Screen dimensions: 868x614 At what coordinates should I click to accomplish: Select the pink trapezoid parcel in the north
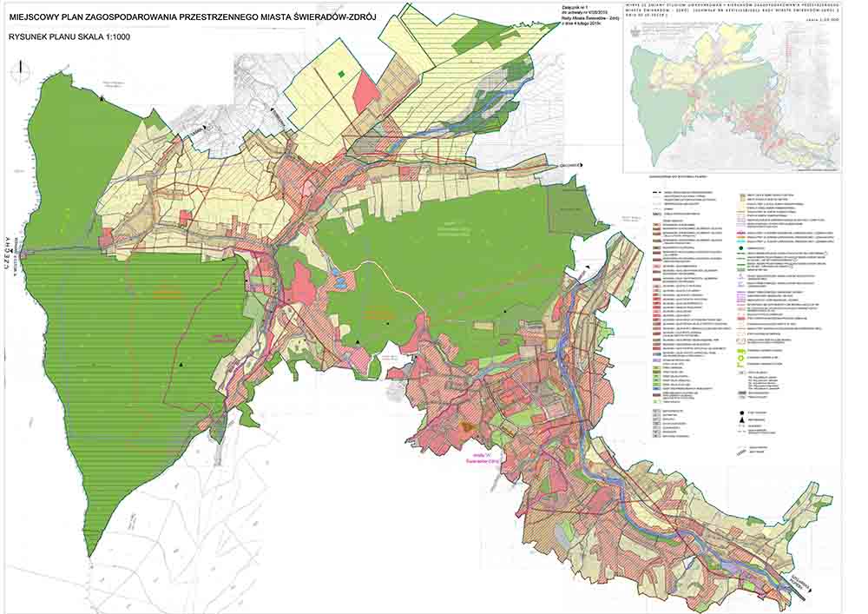point(365,87)
